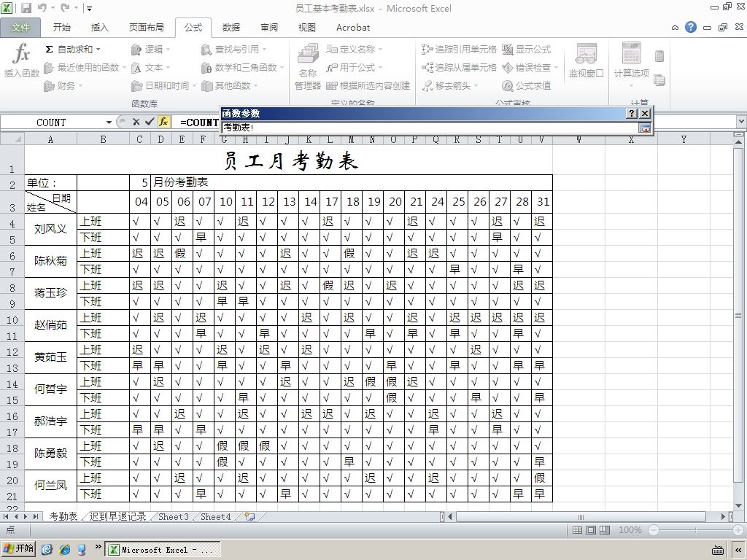Viewport: 747px width, 560px height.
Task: Open the Name Manager (名称管理器)
Action: point(308,66)
